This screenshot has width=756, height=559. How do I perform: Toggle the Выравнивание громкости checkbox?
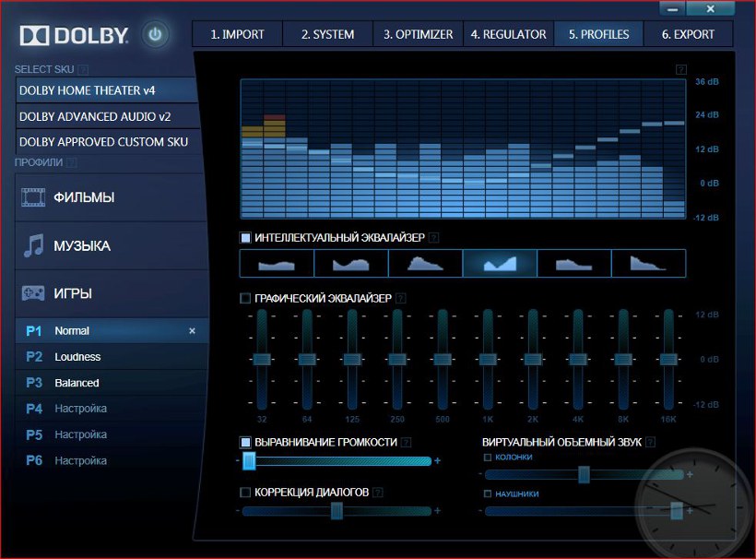tap(245, 443)
